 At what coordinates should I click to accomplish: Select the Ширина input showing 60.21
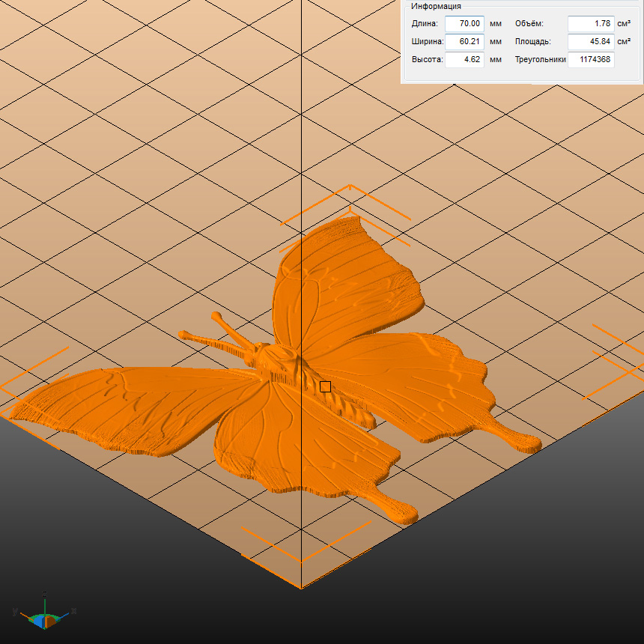[x=464, y=42]
